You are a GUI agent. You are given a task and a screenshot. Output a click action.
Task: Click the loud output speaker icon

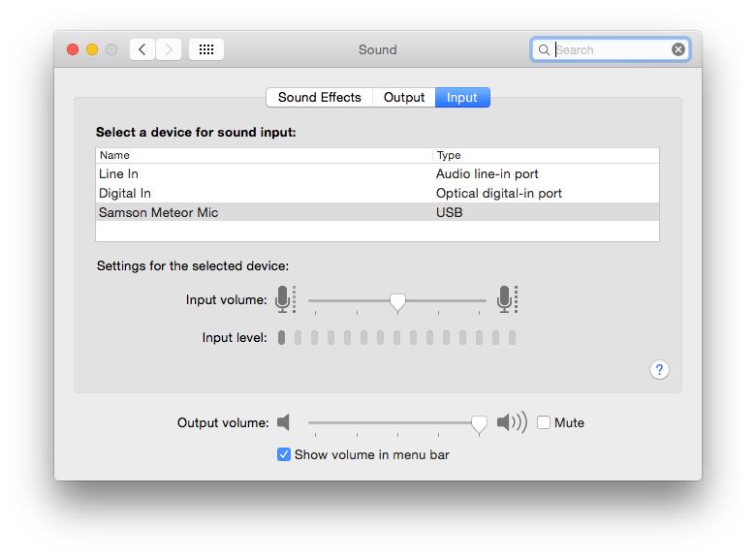[511, 422]
